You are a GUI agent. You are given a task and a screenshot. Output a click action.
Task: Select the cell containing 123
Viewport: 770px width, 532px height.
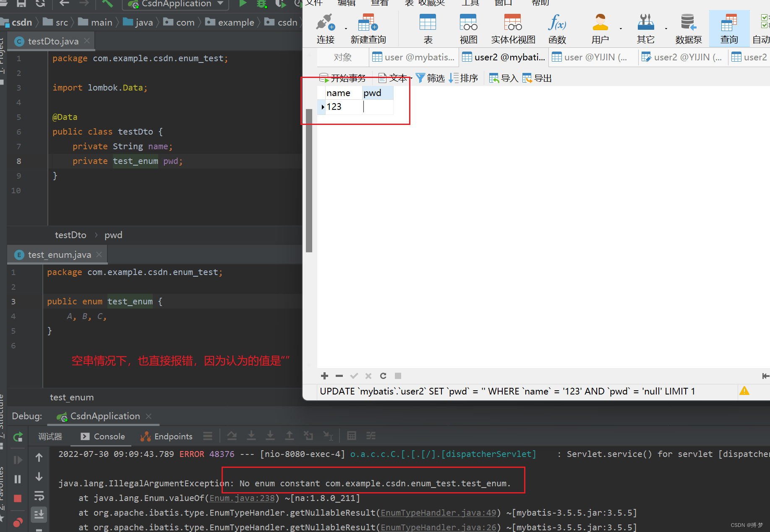[343, 107]
